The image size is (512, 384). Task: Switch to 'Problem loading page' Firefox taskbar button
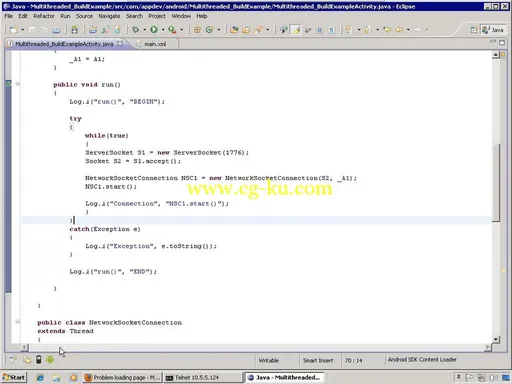point(122,377)
